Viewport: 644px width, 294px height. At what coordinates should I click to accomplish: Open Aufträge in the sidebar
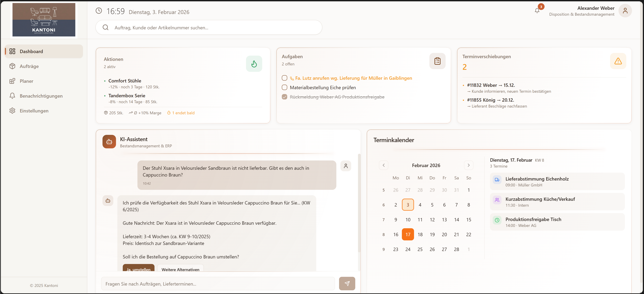[x=29, y=66]
